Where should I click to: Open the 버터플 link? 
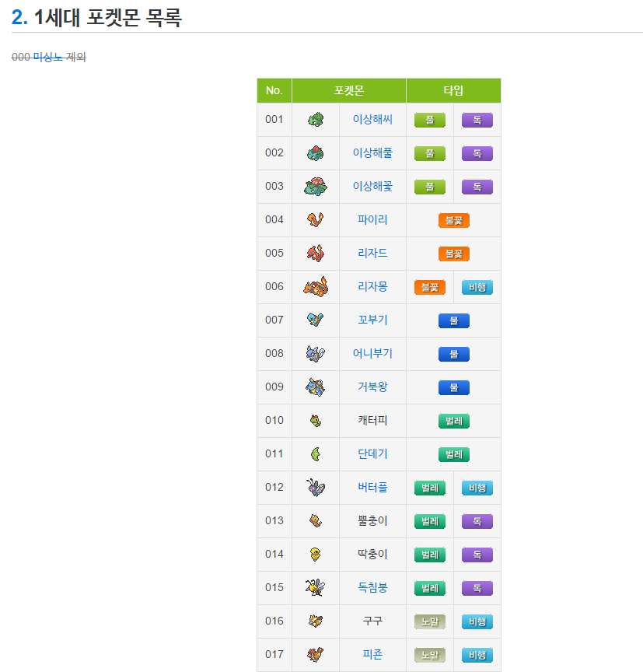[x=372, y=487]
